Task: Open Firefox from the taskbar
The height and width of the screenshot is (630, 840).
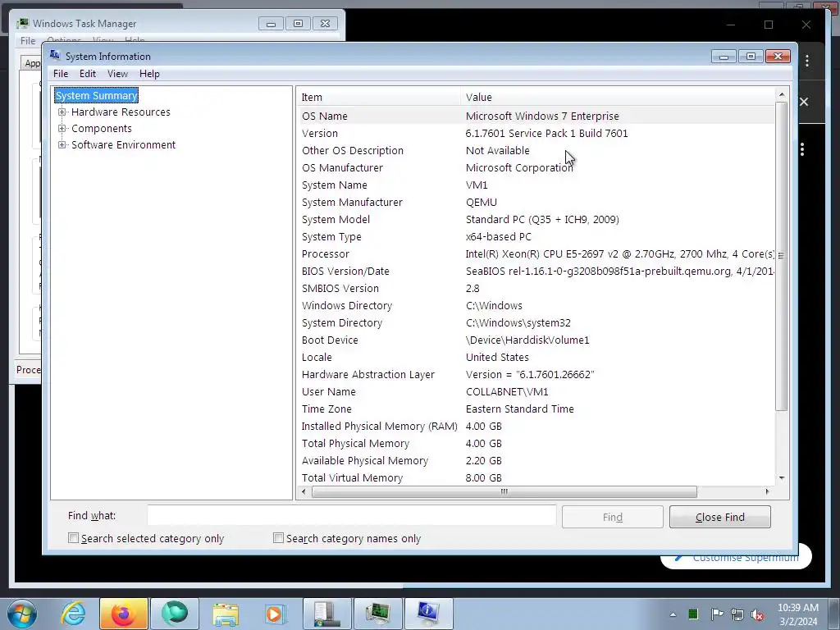Action: point(123,614)
